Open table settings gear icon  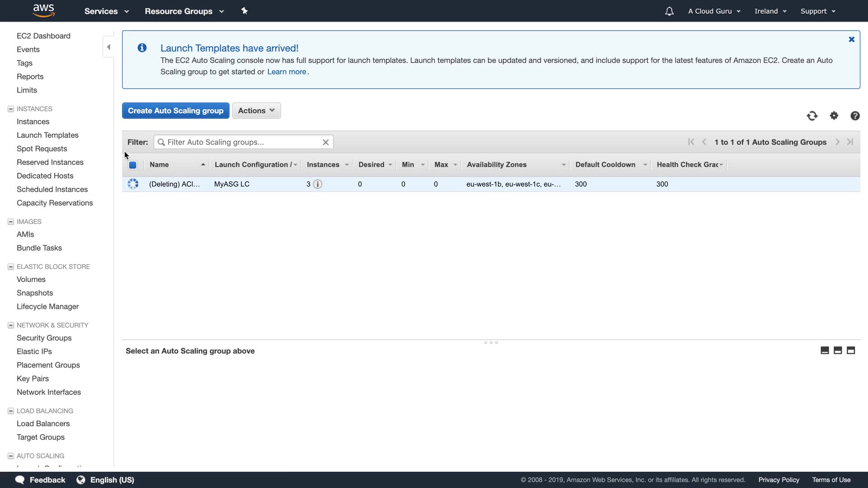point(834,116)
